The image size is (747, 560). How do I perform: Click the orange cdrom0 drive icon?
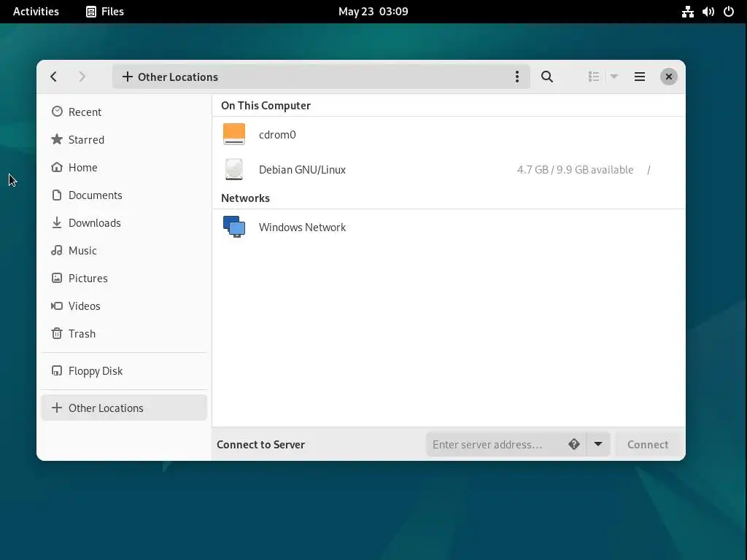click(234, 134)
